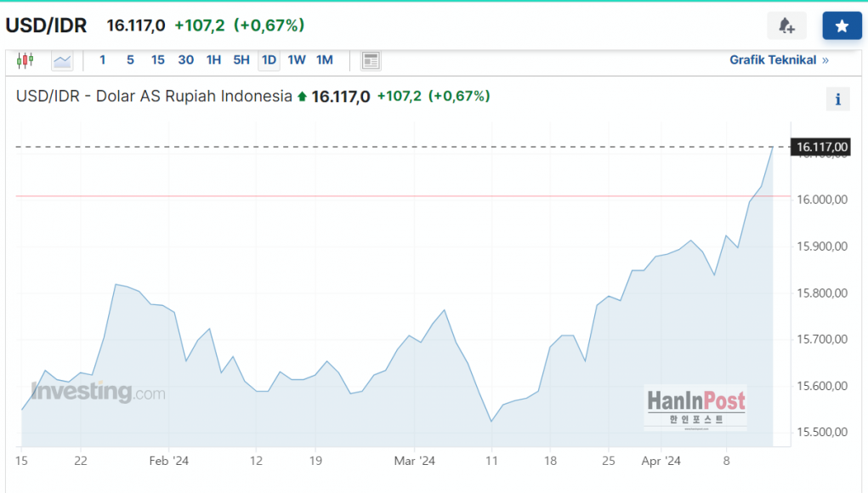Select the area line chart type
Image resolution: width=868 pixels, height=493 pixels.
[62, 60]
